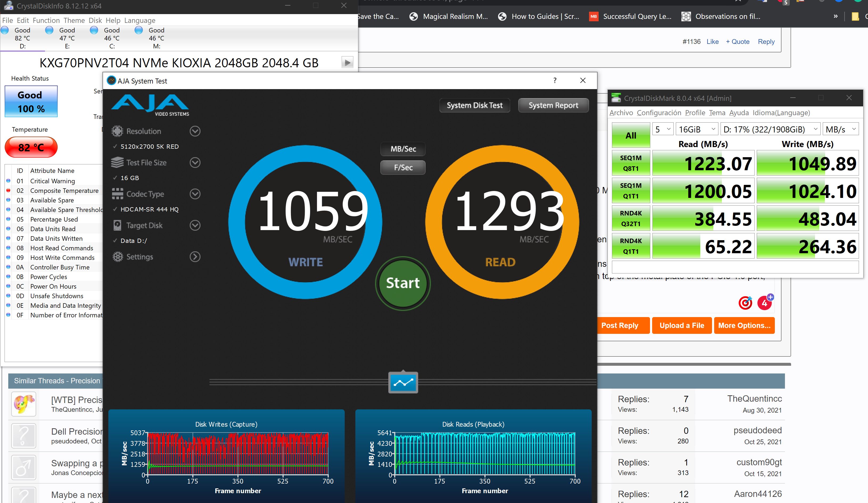Click next disk arrow in CrystalDiskInfo
868x503 pixels.
[347, 63]
